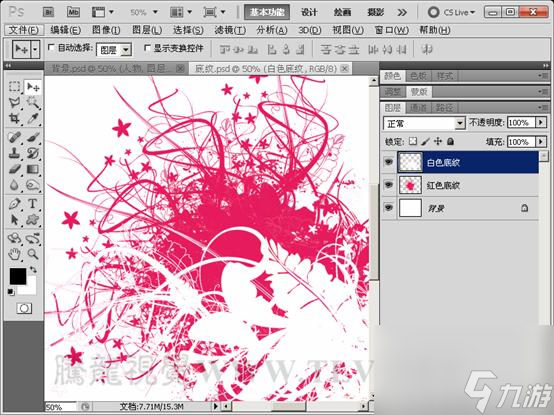
Task: Select the Spot Healing Brush tool
Action: pyautogui.click(x=14, y=137)
